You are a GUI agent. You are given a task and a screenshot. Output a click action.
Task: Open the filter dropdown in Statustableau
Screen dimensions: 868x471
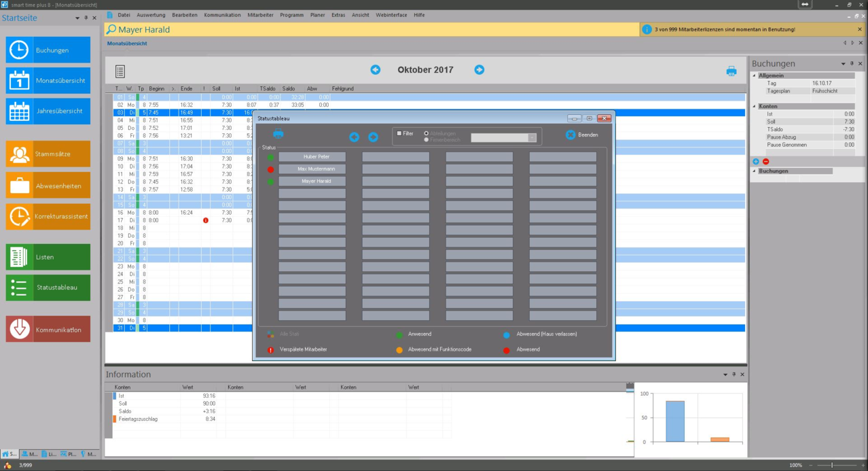pyautogui.click(x=532, y=137)
